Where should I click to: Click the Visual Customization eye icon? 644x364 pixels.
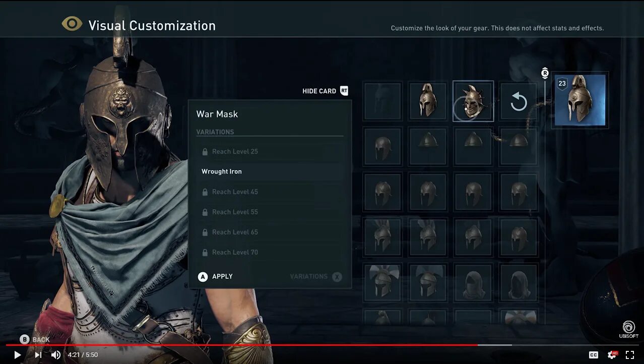72,24
